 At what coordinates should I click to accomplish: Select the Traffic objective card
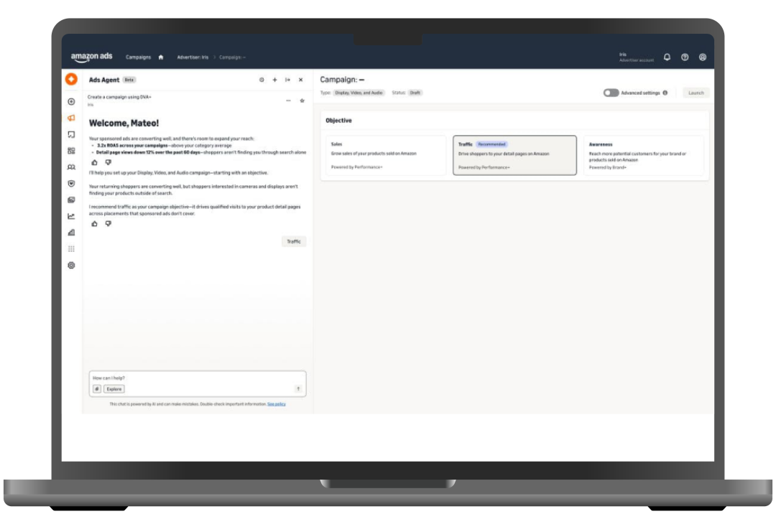click(x=514, y=155)
